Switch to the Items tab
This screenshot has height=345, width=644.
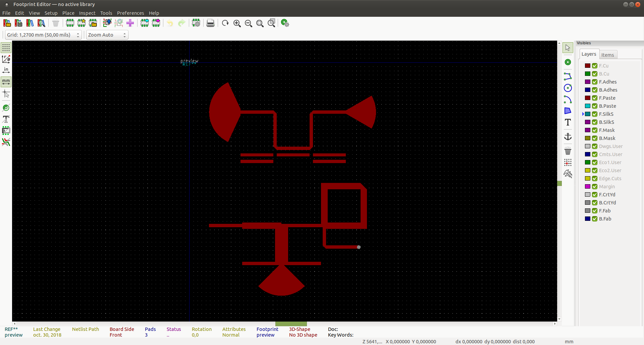click(x=607, y=55)
